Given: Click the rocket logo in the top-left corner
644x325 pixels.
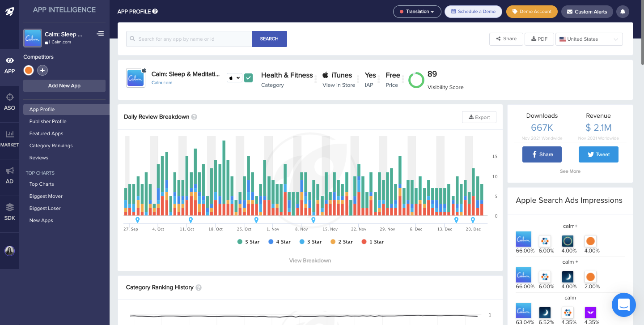Looking at the screenshot, I should click(x=9, y=11).
